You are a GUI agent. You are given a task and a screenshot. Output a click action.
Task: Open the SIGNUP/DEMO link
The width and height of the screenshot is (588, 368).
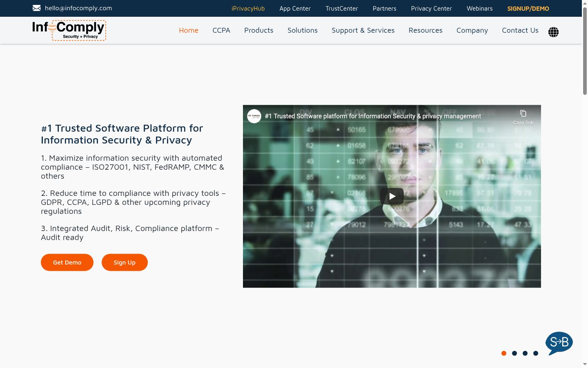pos(528,9)
